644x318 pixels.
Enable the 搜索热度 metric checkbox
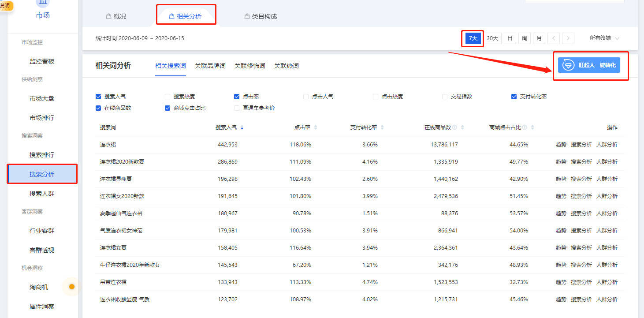[168, 97]
